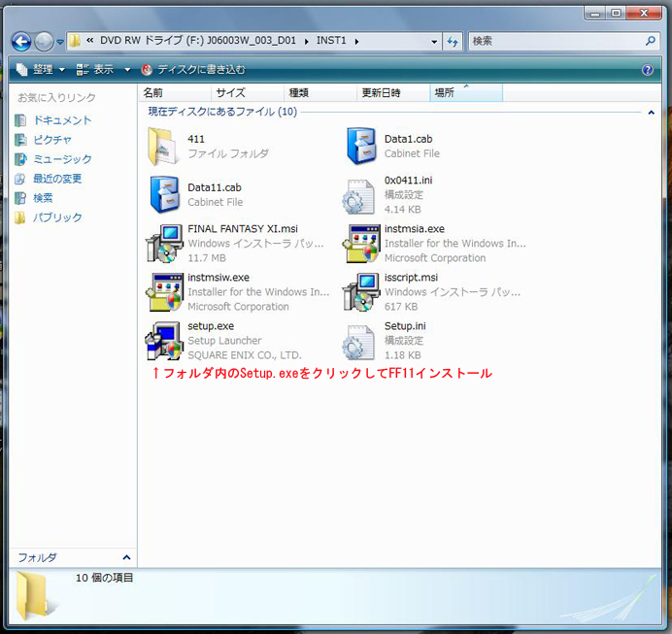Click the folder icon in address bar
Screen dimensions: 672x634
[x=75, y=41]
